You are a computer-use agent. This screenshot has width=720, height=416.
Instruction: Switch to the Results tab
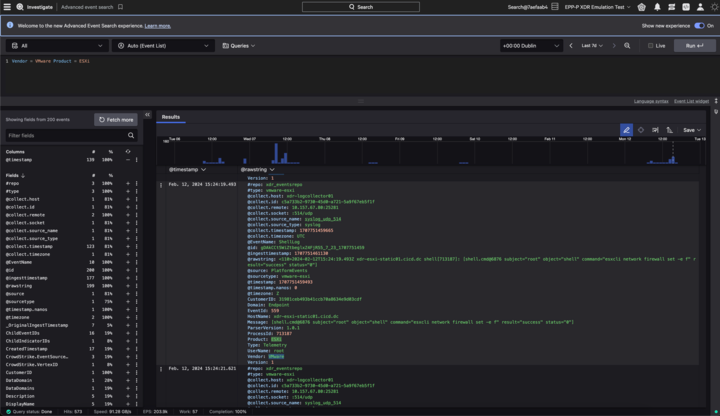(x=171, y=117)
